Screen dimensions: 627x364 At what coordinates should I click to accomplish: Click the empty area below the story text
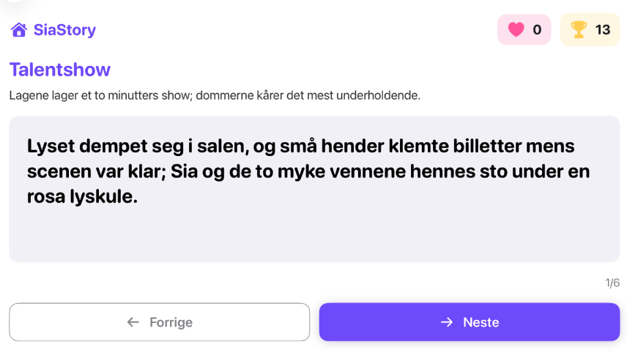[314, 234]
